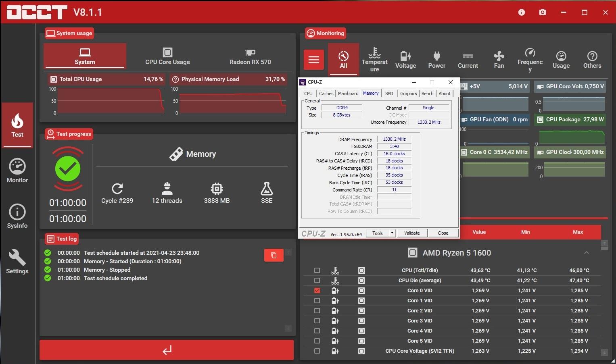Click the CPU Package power graph

point(572,136)
